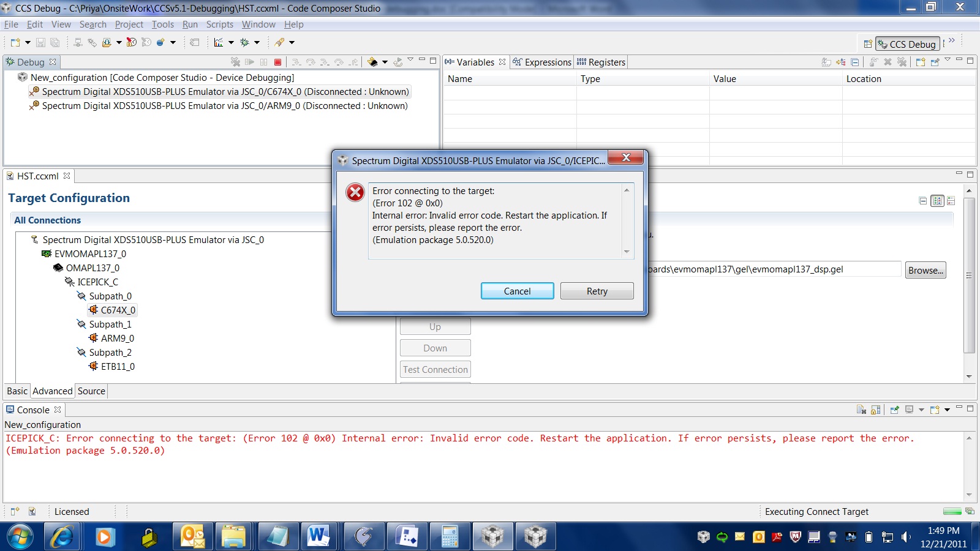Screen dimensions: 980x551
Task: Click the Test Connection button
Action: (435, 370)
